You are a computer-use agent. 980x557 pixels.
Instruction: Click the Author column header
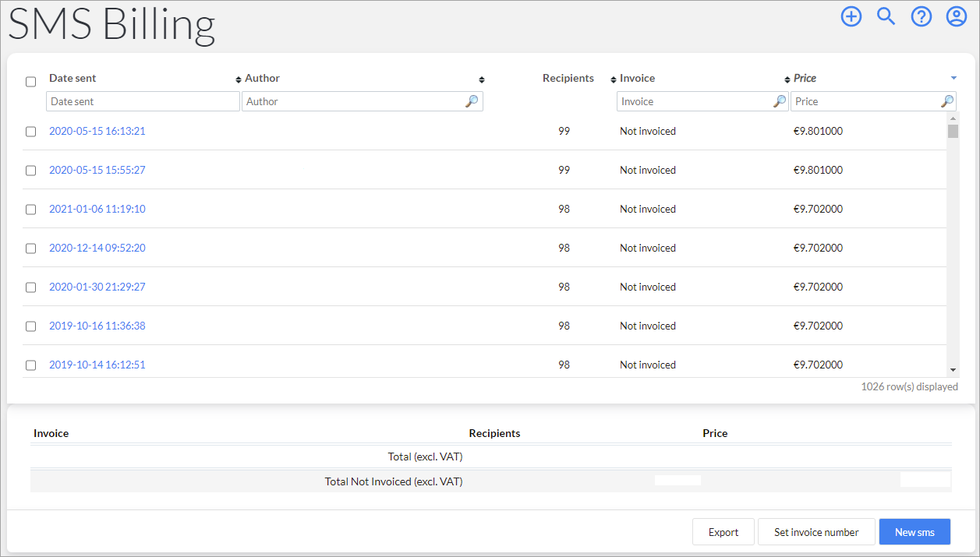coord(262,78)
